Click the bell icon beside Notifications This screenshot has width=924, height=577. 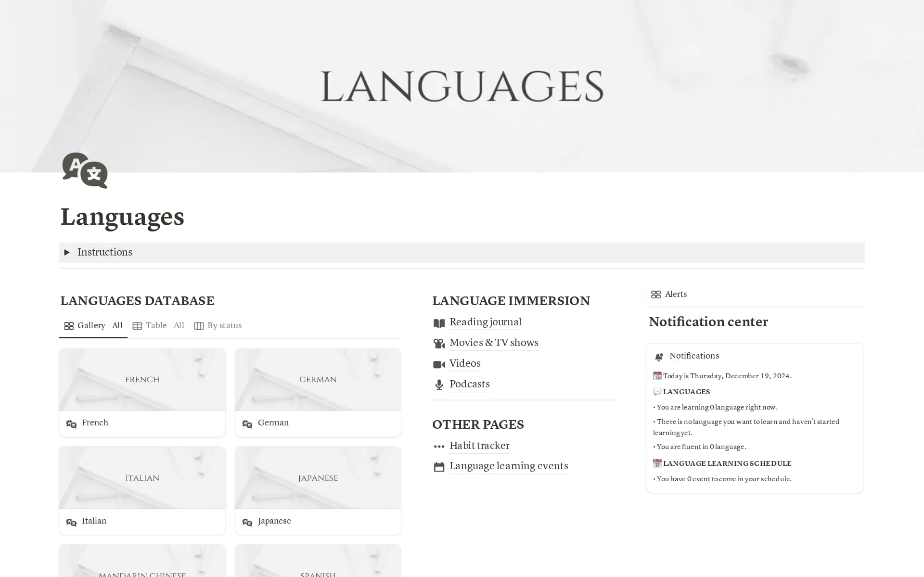tap(659, 357)
